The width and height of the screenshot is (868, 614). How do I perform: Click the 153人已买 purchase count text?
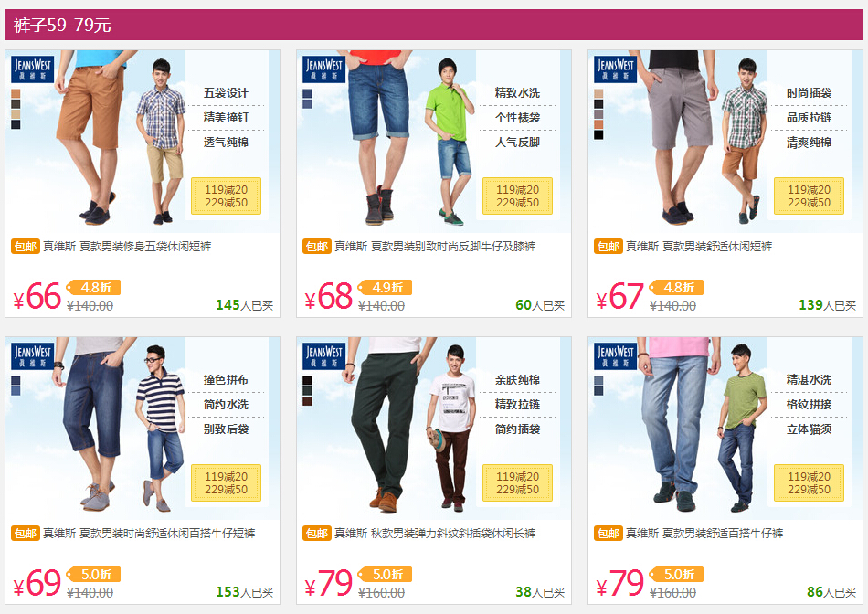pyautogui.click(x=245, y=592)
